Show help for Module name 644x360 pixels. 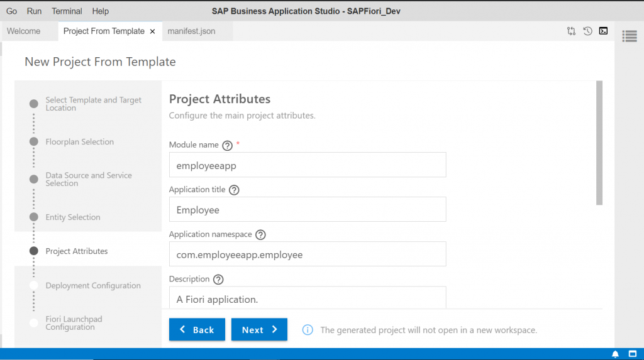tap(227, 145)
